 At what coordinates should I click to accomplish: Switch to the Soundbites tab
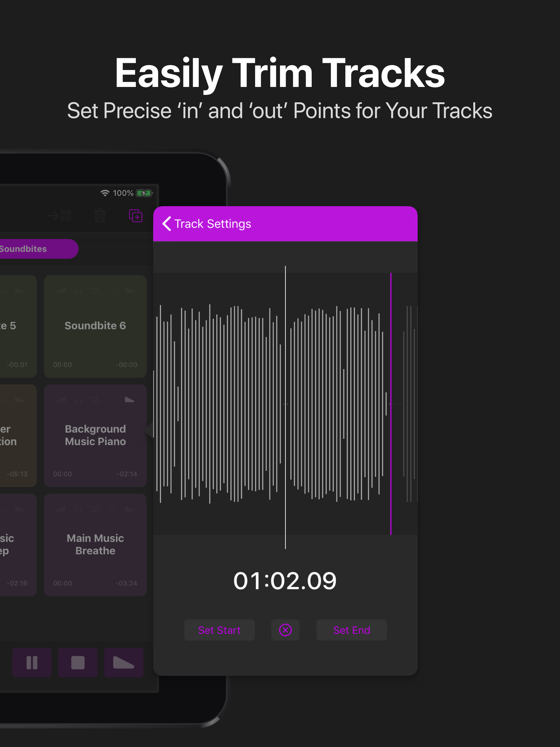(x=23, y=249)
